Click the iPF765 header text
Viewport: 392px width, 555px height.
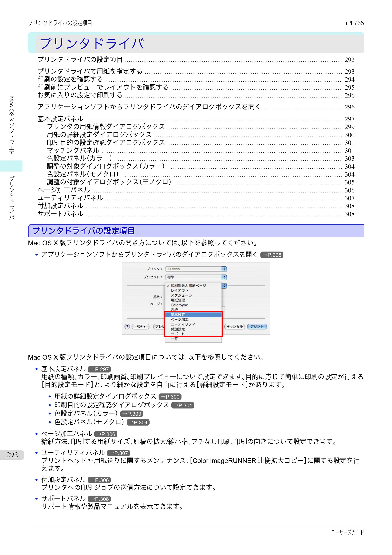click(355, 23)
